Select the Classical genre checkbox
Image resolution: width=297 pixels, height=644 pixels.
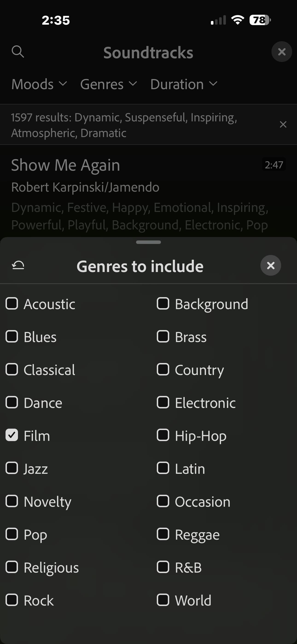pos(12,369)
